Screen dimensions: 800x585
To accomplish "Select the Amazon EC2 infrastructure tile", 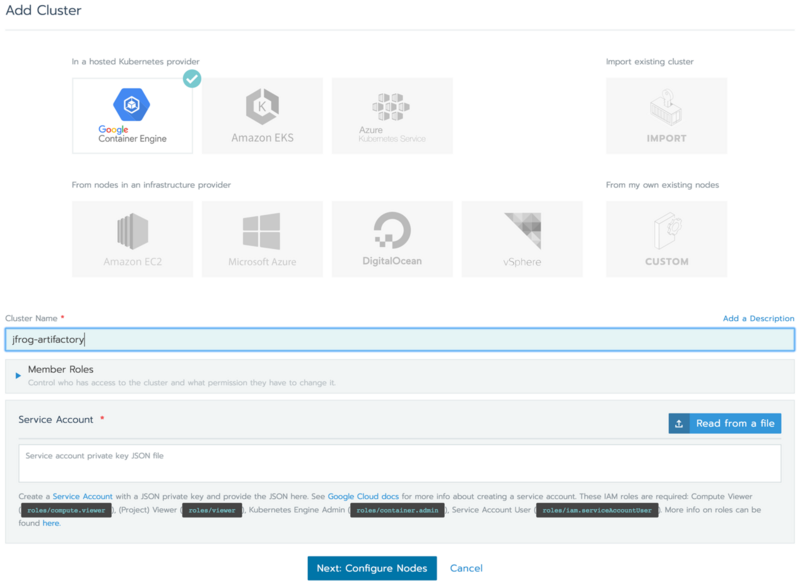I will tap(133, 239).
